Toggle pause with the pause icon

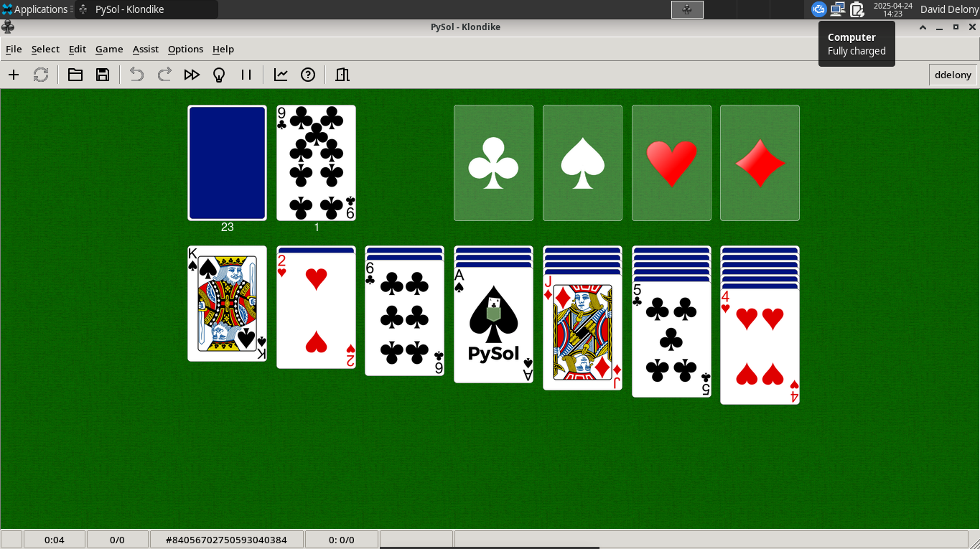tap(246, 75)
